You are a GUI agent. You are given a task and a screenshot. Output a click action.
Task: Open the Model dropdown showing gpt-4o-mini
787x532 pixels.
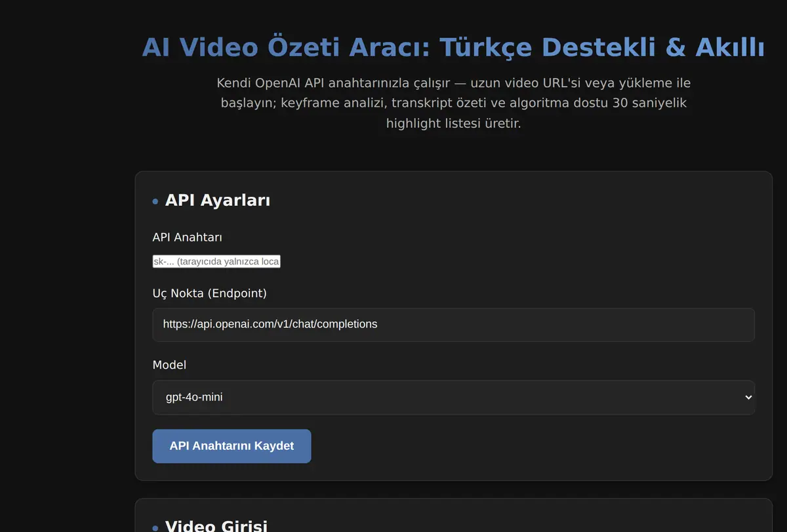tap(453, 398)
